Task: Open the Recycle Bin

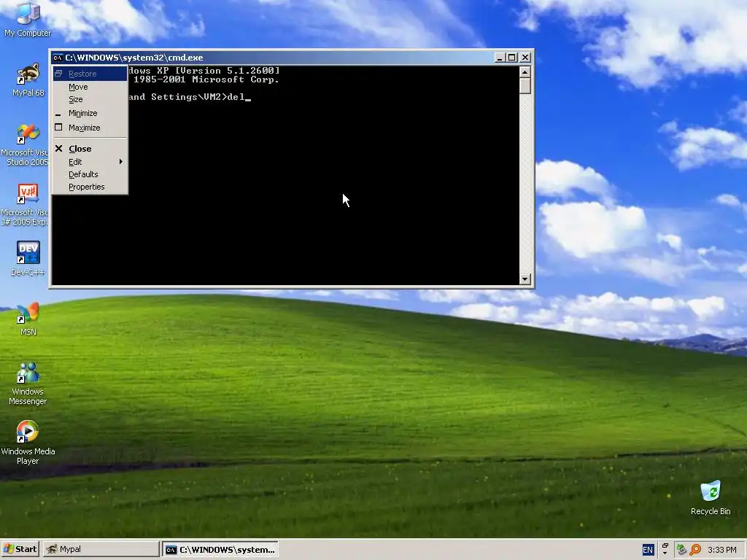Action: pos(711,498)
